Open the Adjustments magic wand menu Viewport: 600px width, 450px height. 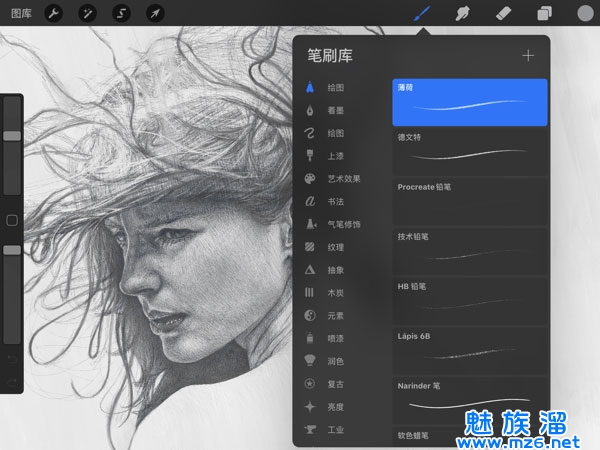point(86,14)
